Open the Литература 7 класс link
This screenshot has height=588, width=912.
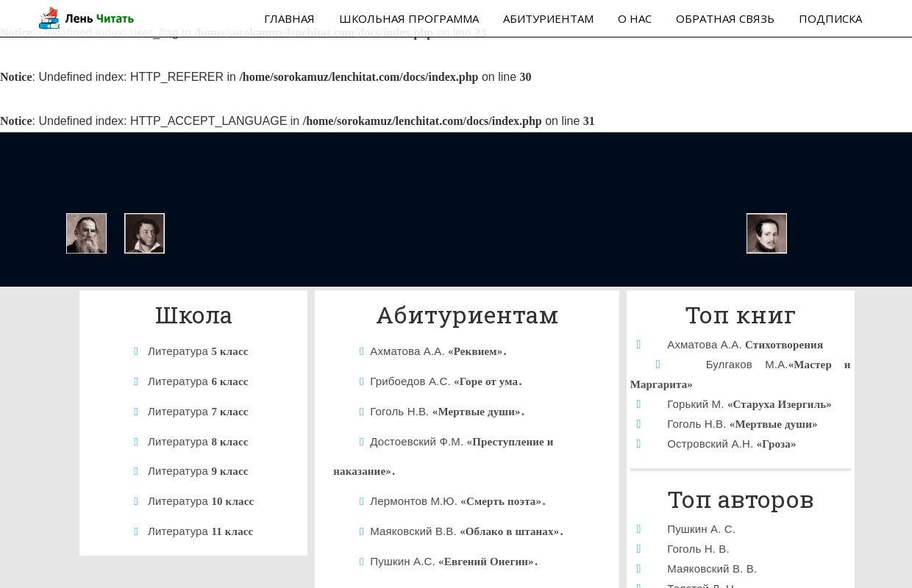(197, 412)
